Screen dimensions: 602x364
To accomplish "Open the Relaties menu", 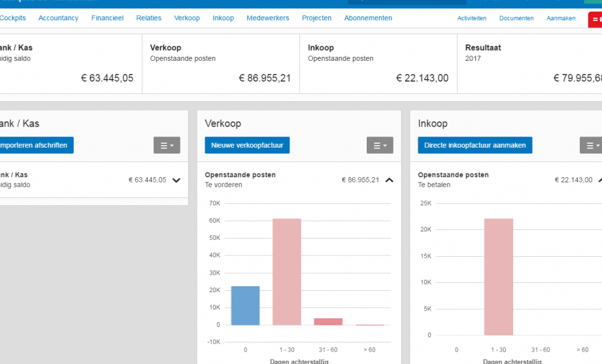I will (149, 18).
